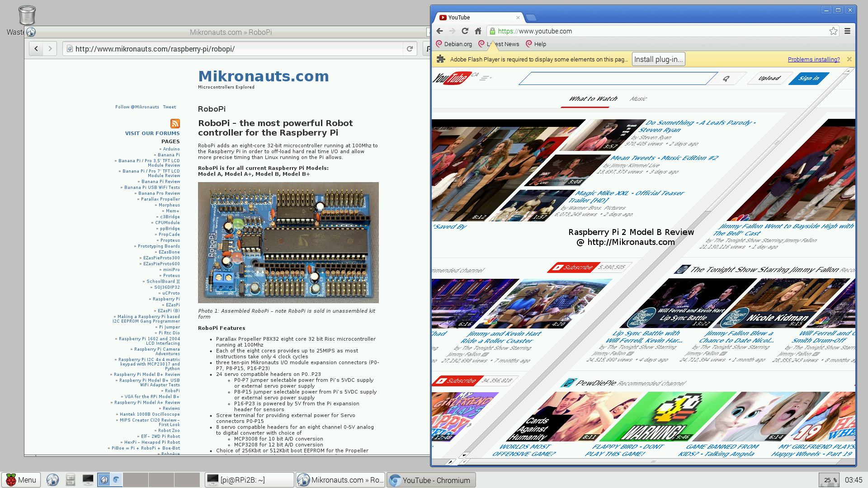Viewport: 868px width, 488px height.
Task: Click Chromium address bar with youtube.com
Action: tap(662, 31)
